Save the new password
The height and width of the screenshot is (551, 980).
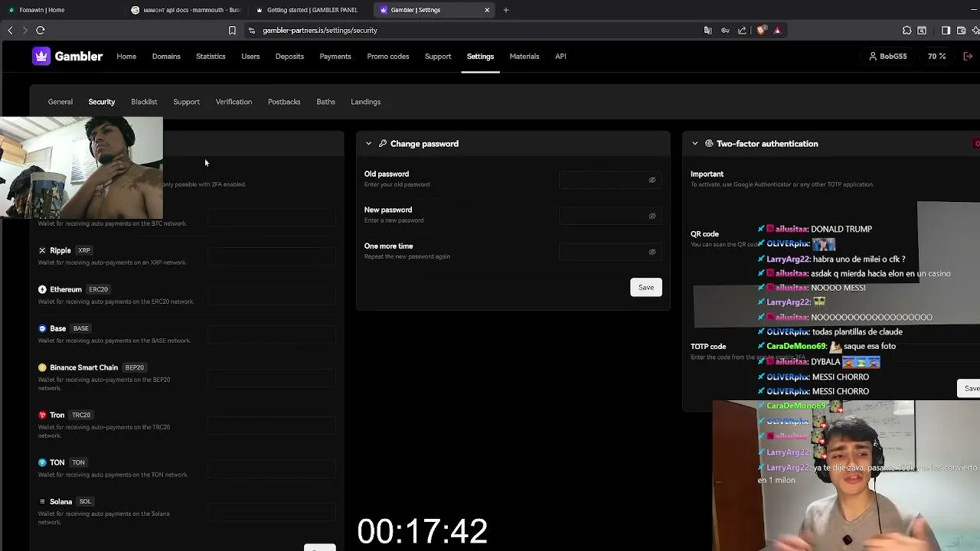point(646,287)
